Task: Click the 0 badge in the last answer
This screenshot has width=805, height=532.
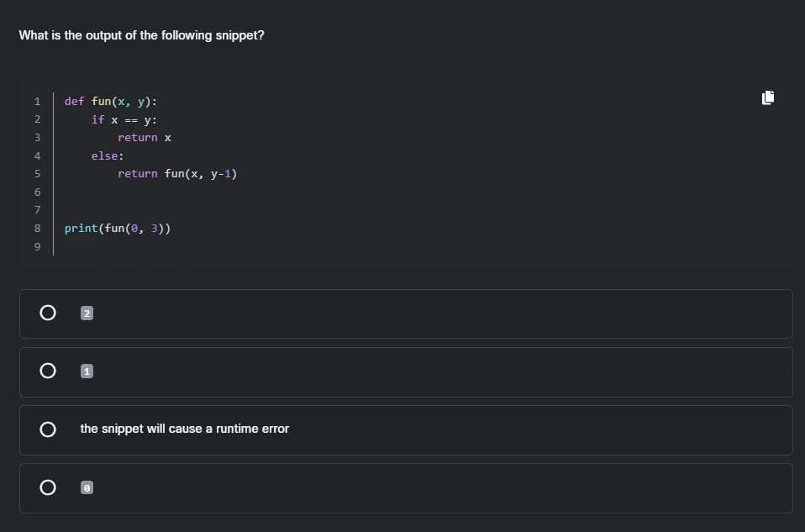Action: pyautogui.click(x=87, y=487)
